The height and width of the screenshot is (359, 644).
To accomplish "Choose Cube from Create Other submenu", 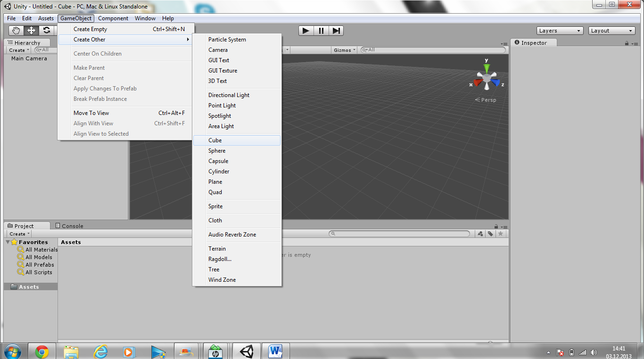I will click(x=215, y=140).
